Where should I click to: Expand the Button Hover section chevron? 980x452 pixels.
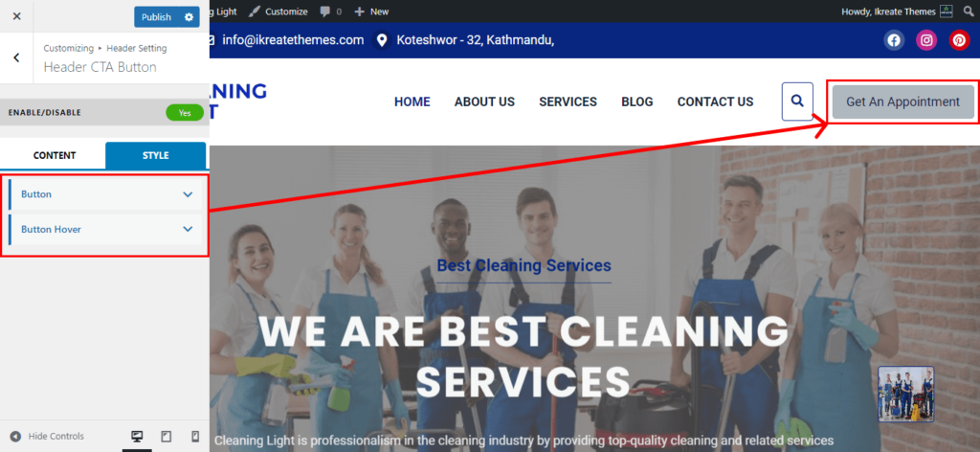pyautogui.click(x=188, y=230)
